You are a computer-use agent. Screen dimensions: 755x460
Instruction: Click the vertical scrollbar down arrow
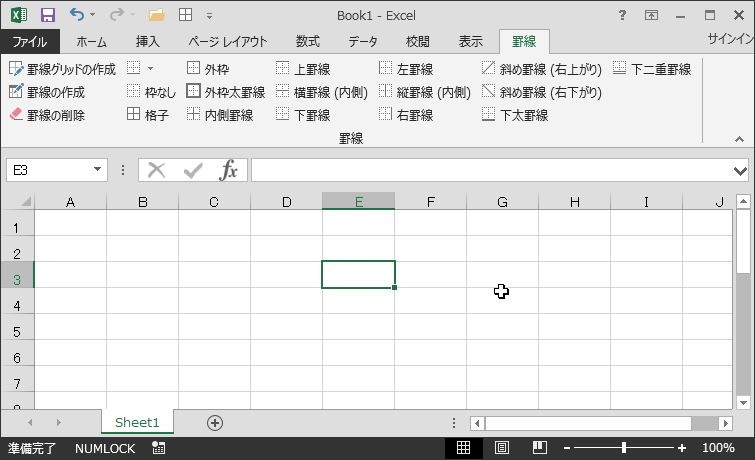point(743,402)
